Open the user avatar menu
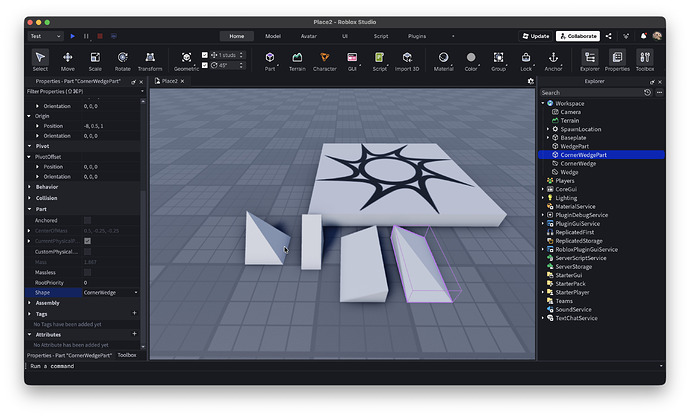This screenshot has width=690, height=416. (657, 36)
